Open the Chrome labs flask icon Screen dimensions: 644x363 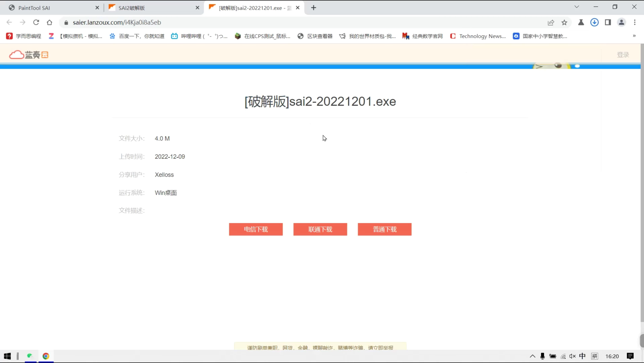(581, 23)
